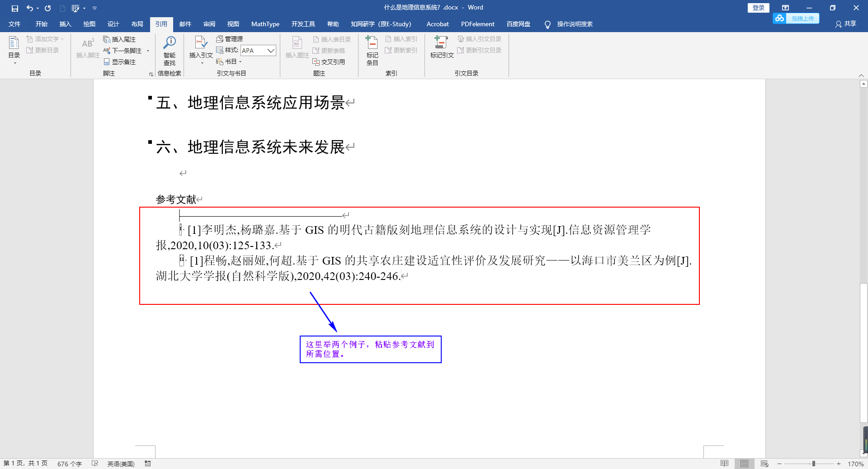Expand the 书目 bibliography menu
This screenshot has height=469, width=868.
tap(229, 62)
